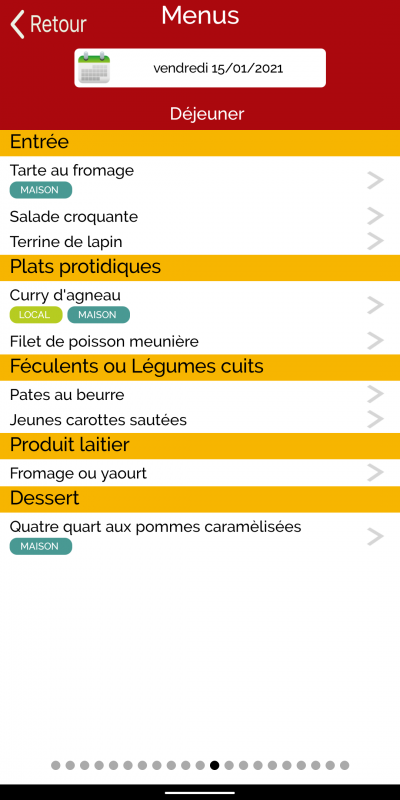Image resolution: width=400 pixels, height=800 pixels.
Task: Click the date field vendredi 15/01/2021
Action: 200,68
